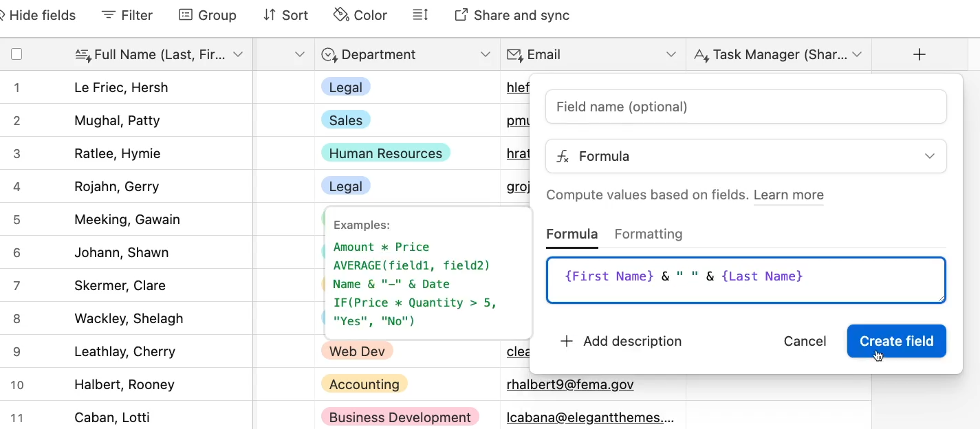Click row number 9
This screenshot has height=429, width=980.
[x=17, y=351]
